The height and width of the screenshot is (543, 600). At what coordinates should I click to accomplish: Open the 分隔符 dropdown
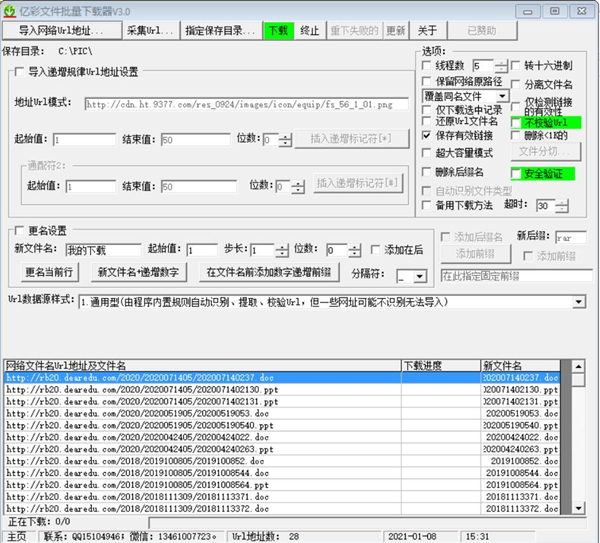tap(419, 275)
